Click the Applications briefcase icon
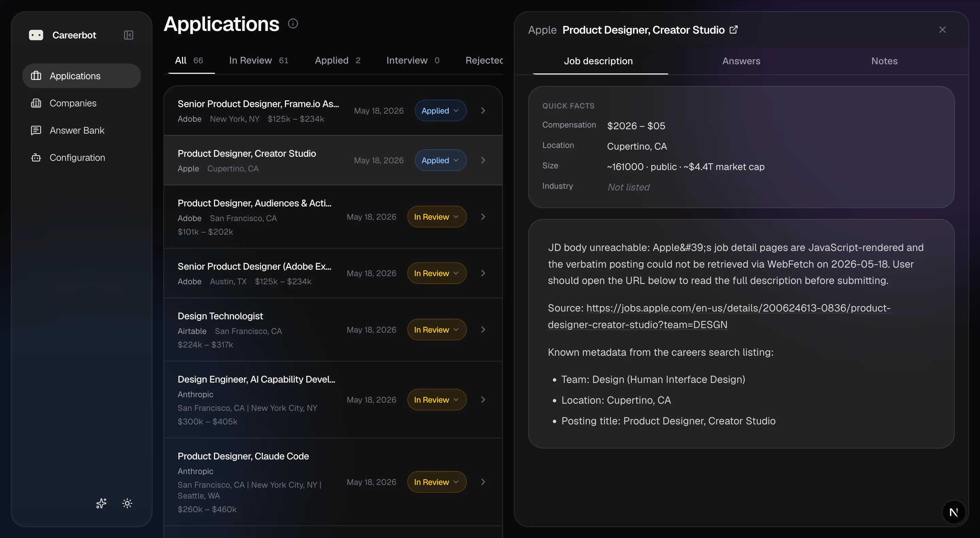This screenshot has width=980, height=538. pyautogui.click(x=36, y=75)
